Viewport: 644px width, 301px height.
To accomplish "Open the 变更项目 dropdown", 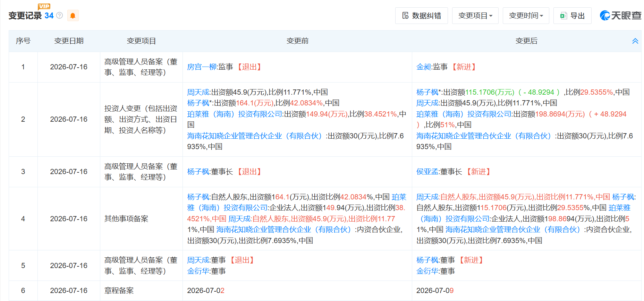I will point(475,16).
